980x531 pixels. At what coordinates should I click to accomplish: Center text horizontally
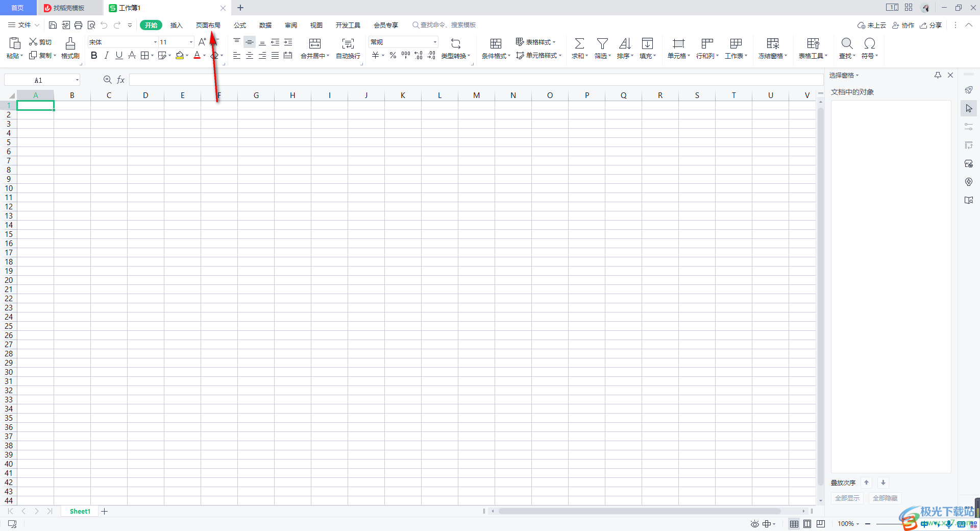pyautogui.click(x=250, y=55)
